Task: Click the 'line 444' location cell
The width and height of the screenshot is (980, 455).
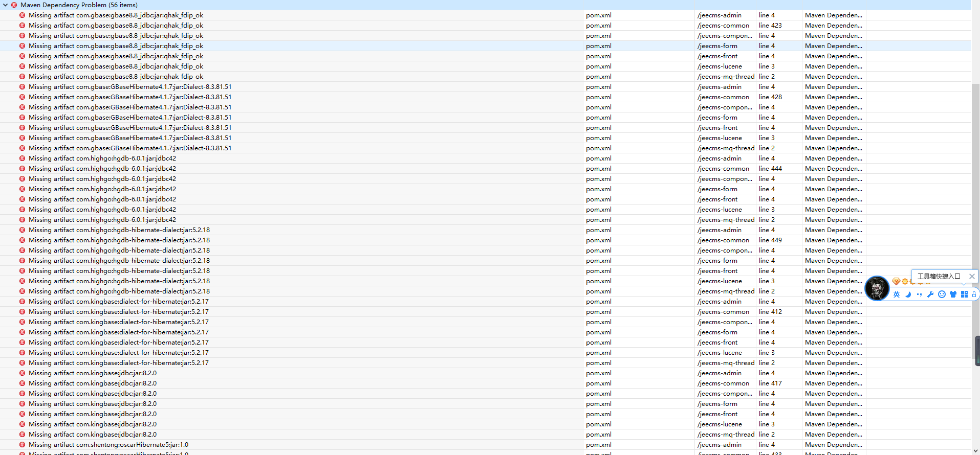Action: coord(770,169)
